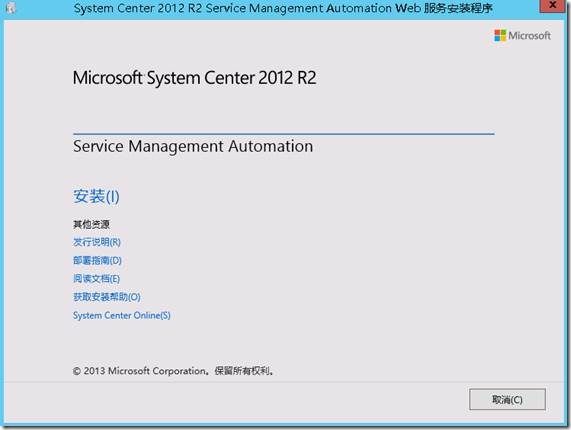Click the 其他资源 section label
Viewport: 571px width, 430px height.
pos(91,224)
